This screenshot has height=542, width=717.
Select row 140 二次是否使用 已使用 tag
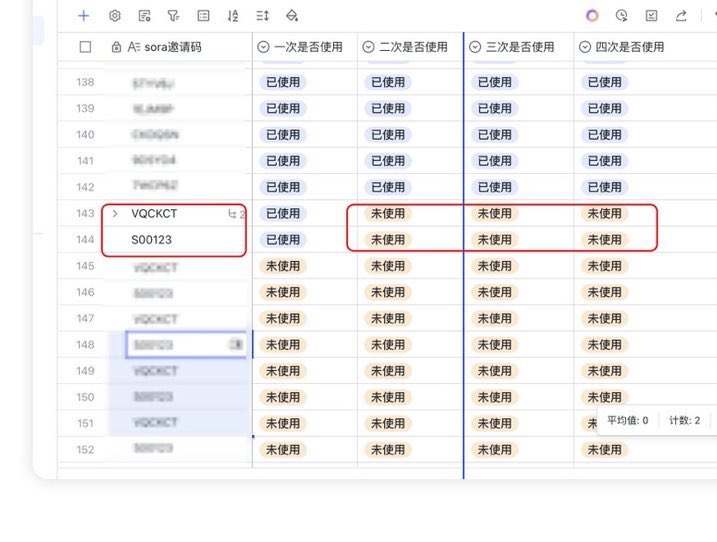(x=388, y=135)
